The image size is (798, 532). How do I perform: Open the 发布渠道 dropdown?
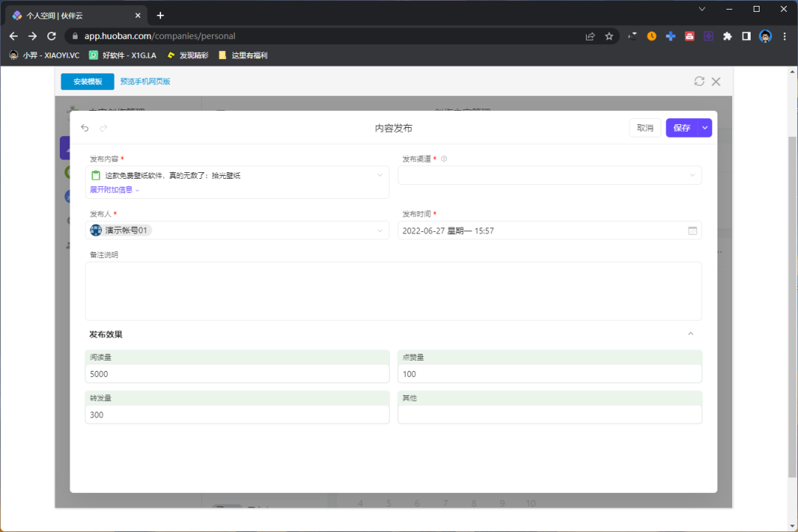pos(693,175)
